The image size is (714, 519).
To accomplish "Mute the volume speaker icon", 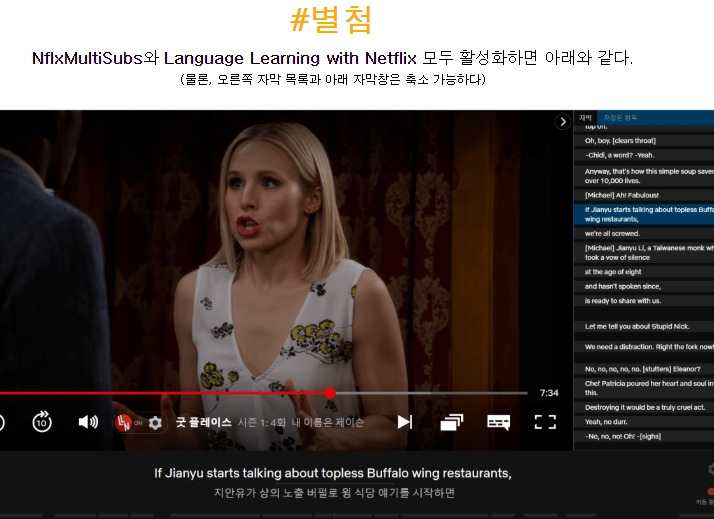I will (88, 422).
